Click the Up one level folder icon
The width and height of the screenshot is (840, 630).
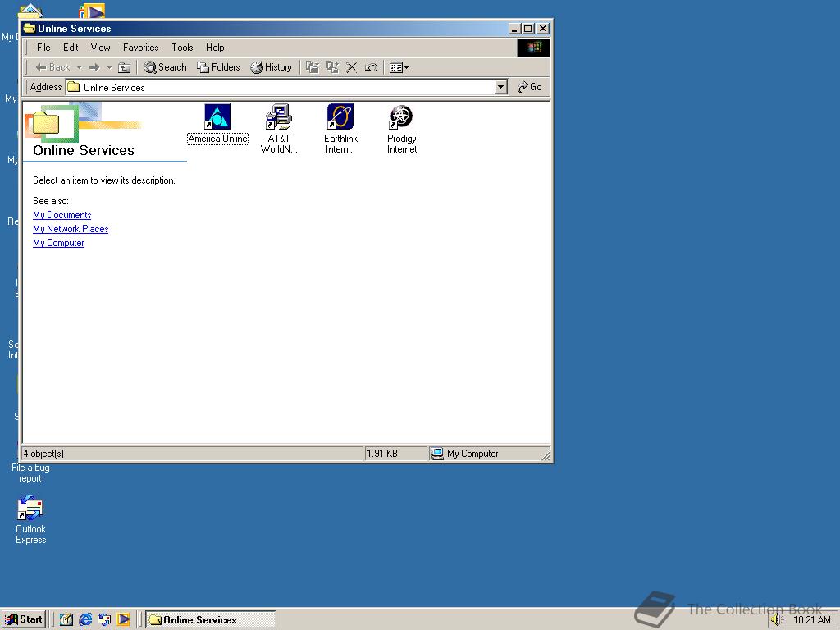124,67
